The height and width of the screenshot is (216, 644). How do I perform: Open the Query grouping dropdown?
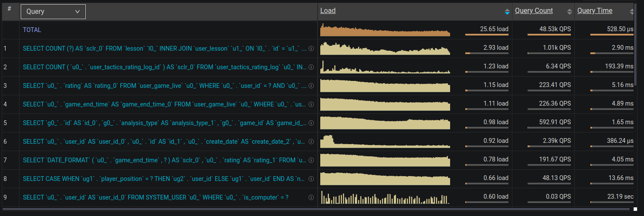53,12
